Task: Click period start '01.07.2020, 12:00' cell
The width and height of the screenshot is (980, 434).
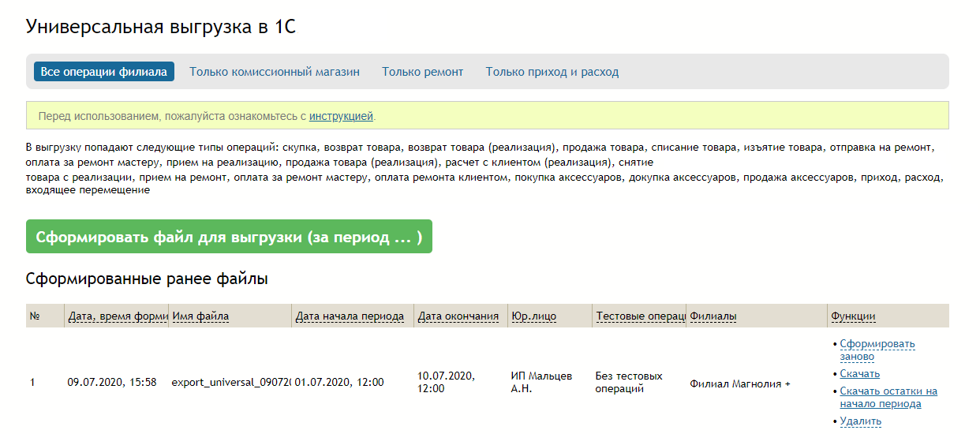Action: pyautogui.click(x=339, y=383)
